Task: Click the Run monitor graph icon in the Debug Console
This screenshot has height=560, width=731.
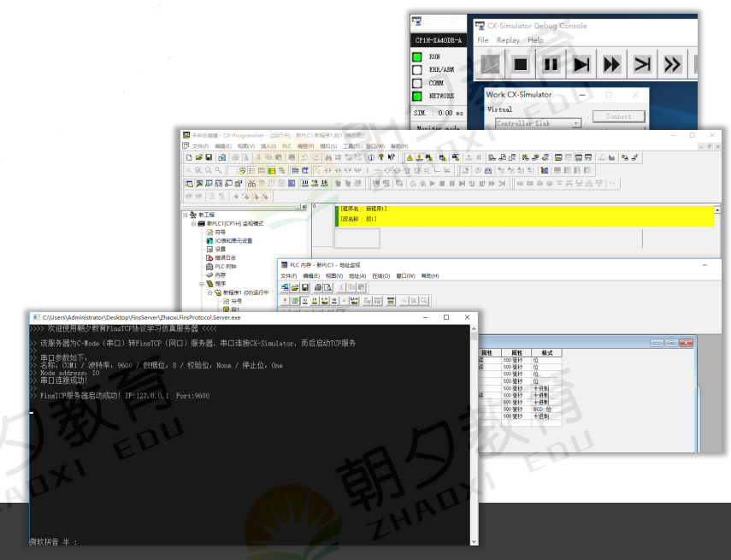Action: point(490,64)
